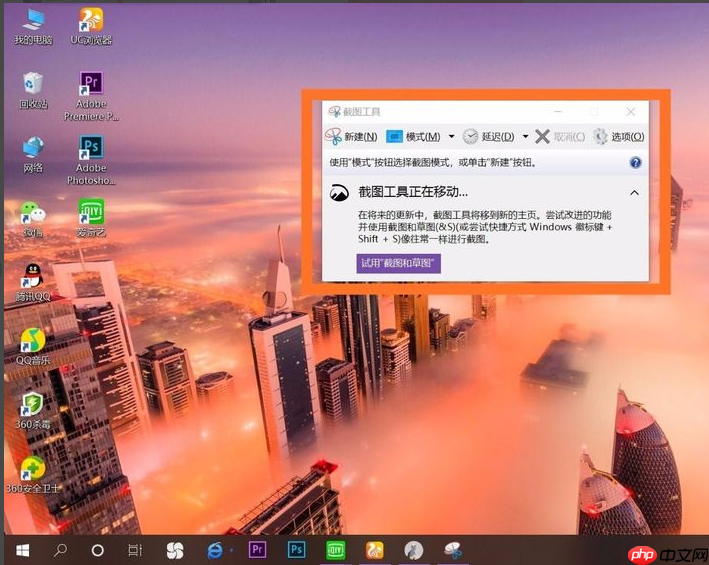
Task: Open Premiere Pro from the taskbar
Action: [257, 550]
